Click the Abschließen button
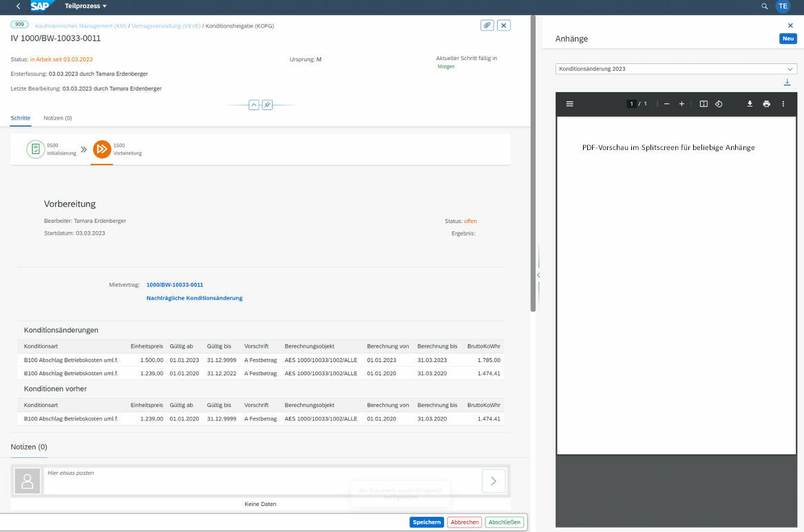 click(504, 522)
